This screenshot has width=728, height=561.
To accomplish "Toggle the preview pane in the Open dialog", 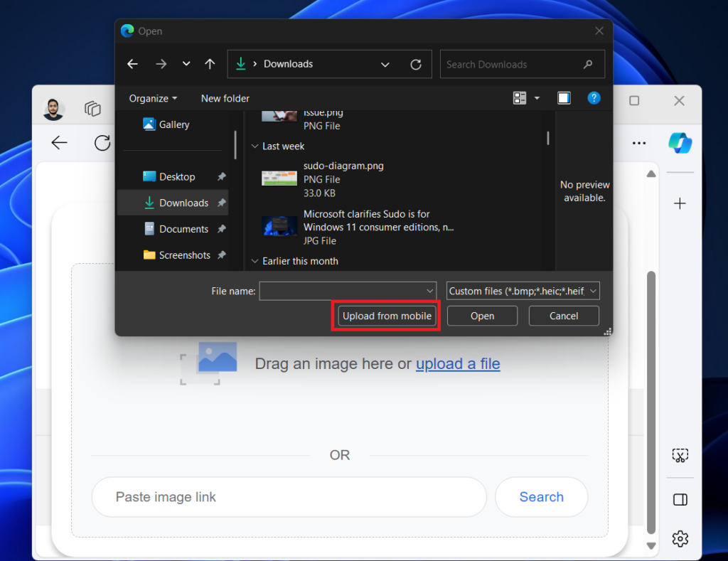I will pyautogui.click(x=564, y=97).
